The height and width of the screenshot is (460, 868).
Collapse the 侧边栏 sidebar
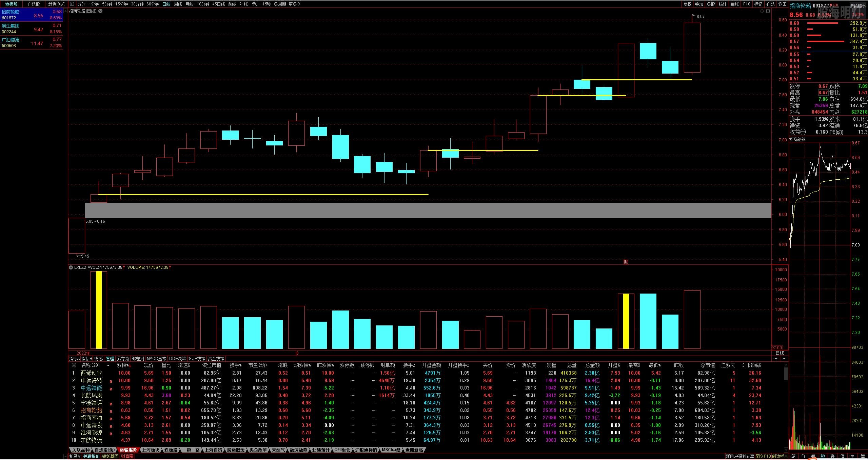pyautogui.click(x=780, y=456)
